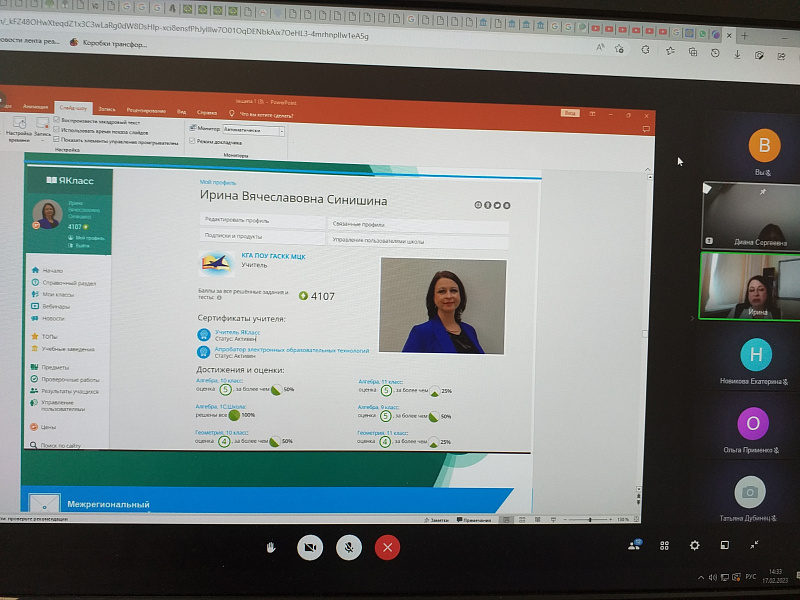This screenshot has width=800, height=600.
Task: Open a new browser tab
Action: (x=744, y=36)
